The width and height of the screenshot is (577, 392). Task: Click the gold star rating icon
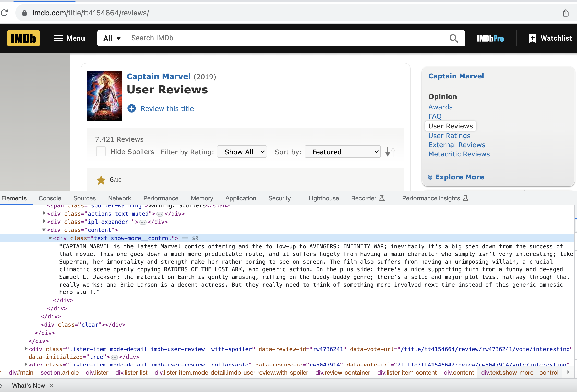101,180
